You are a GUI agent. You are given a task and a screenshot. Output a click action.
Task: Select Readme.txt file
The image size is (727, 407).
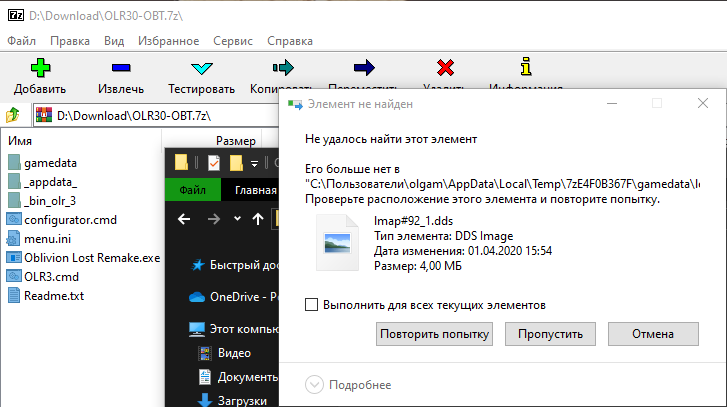click(45, 296)
